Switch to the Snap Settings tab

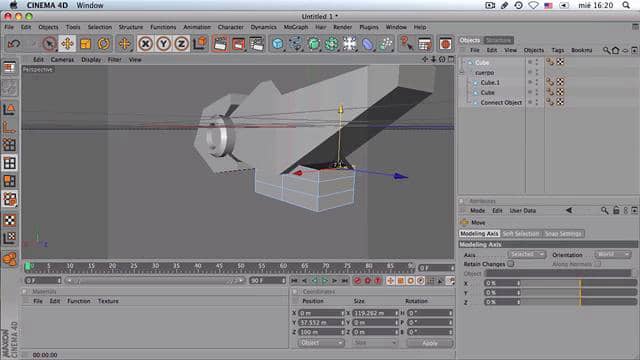[x=563, y=233]
